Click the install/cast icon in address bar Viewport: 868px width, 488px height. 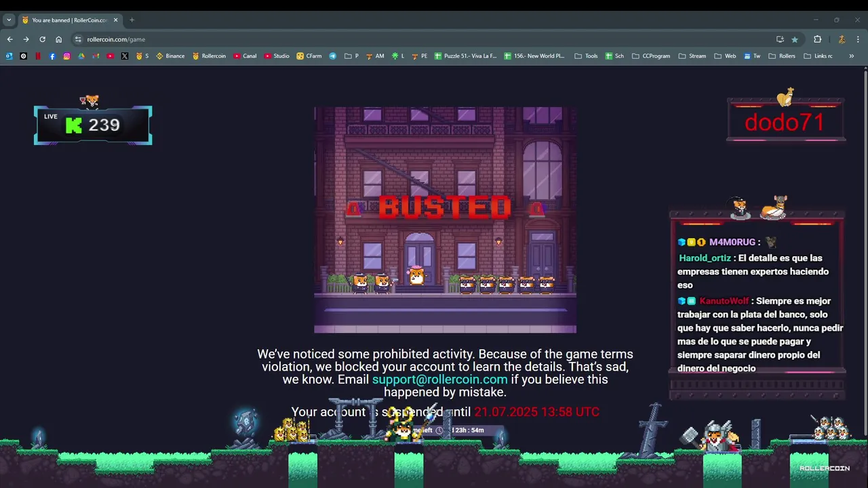click(780, 39)
